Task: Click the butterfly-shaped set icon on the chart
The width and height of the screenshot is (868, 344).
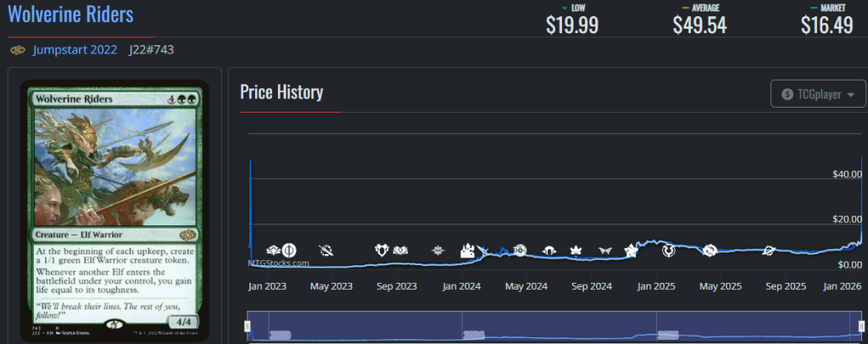Action: [605, 250]
